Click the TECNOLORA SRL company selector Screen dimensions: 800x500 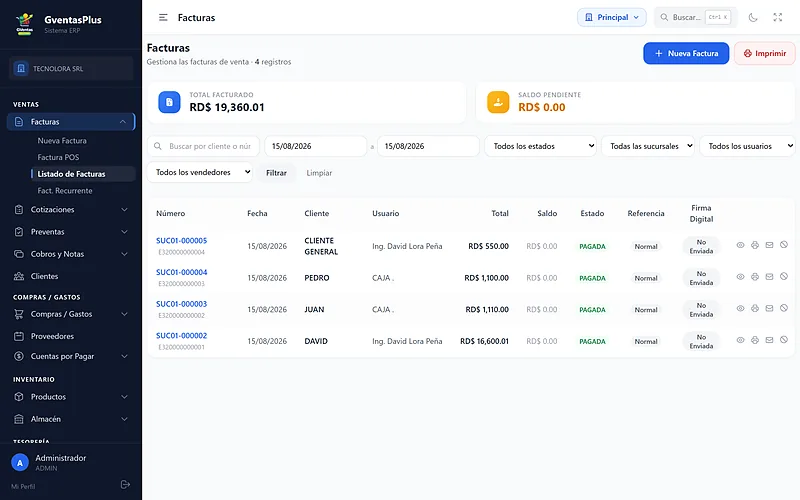pyautogui.click(x=71, y=68)
